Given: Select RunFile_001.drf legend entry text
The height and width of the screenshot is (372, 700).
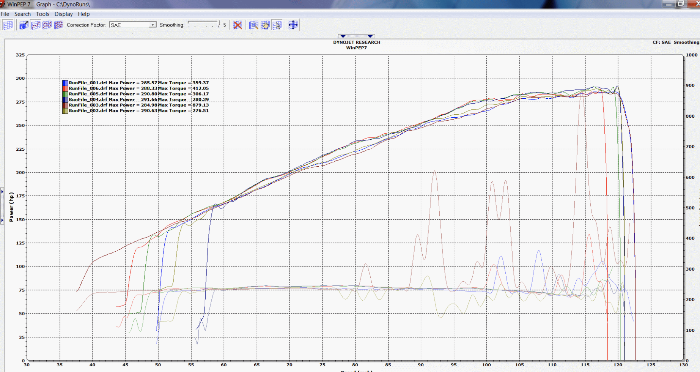Looking at the screenshot, I should coord(139,83).
